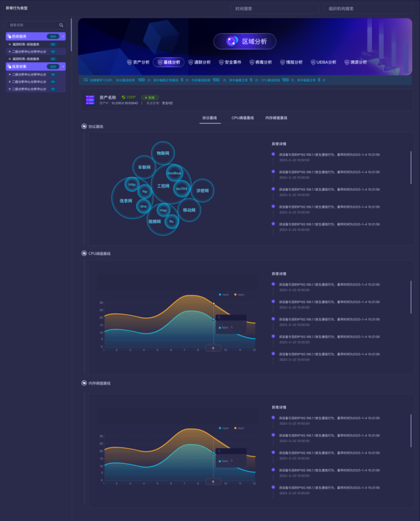Click the 区域分析 logo icon in banner
The width and height of the screenshot is (420, 521).
pyautogui.click(x=232, y=42)
